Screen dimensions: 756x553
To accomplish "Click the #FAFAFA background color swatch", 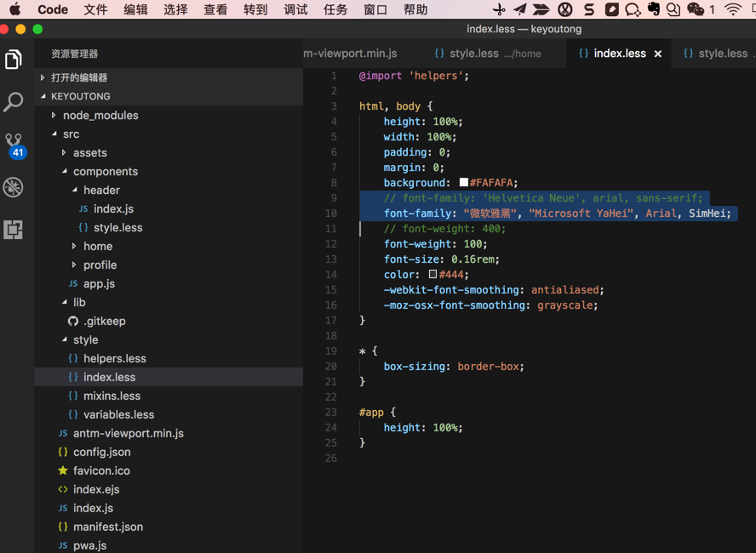I will [464, 183].
